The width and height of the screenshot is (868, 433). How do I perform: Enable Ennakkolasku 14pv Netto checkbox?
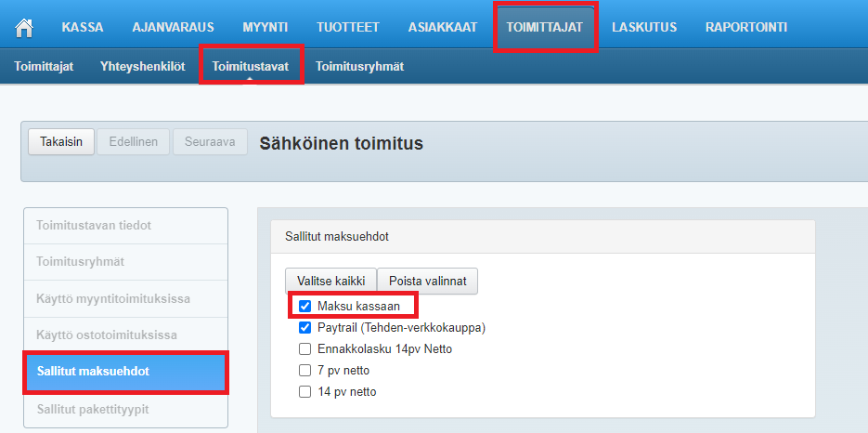point(304,349)
